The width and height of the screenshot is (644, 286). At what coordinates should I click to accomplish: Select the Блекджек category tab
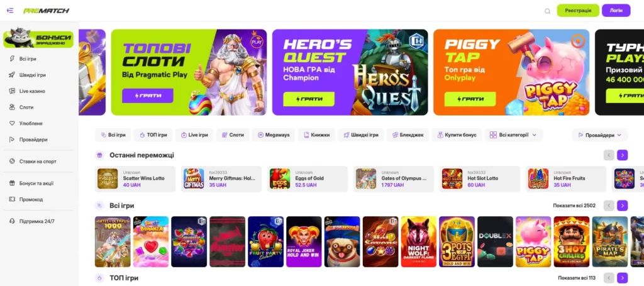click(408, 135)
